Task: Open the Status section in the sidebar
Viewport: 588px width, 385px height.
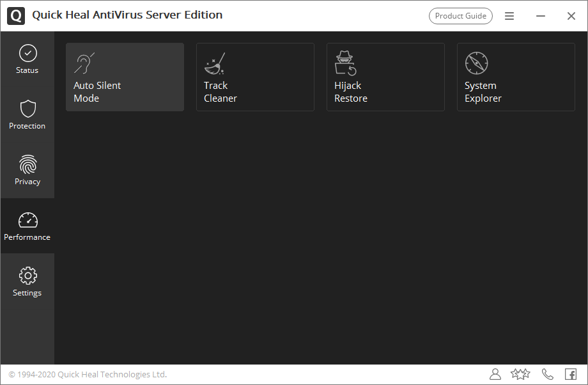Action: pos(27,59)
